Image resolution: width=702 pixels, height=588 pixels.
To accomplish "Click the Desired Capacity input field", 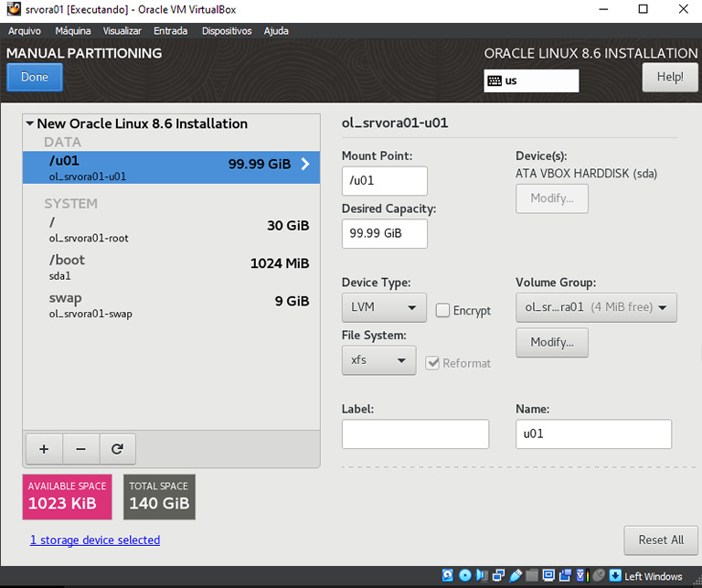I will [x=385, y=233].
